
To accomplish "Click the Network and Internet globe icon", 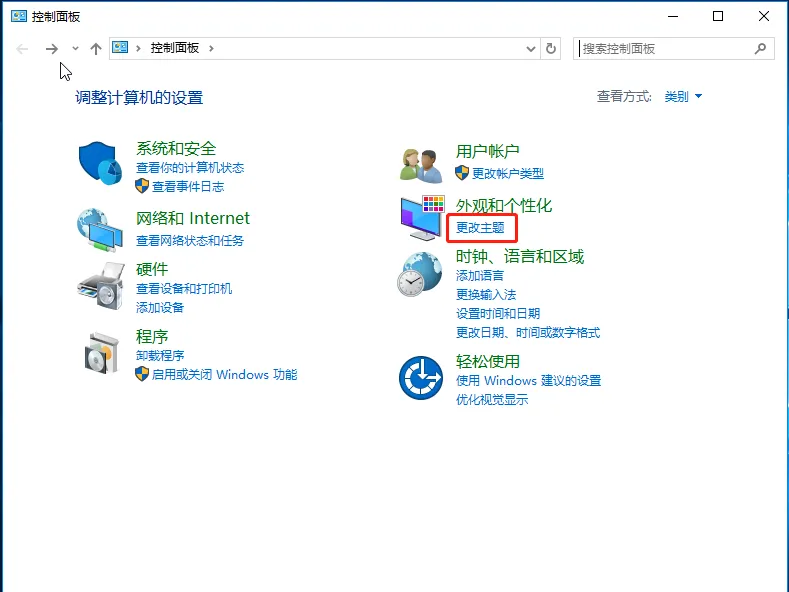I will tap(100, 230).
